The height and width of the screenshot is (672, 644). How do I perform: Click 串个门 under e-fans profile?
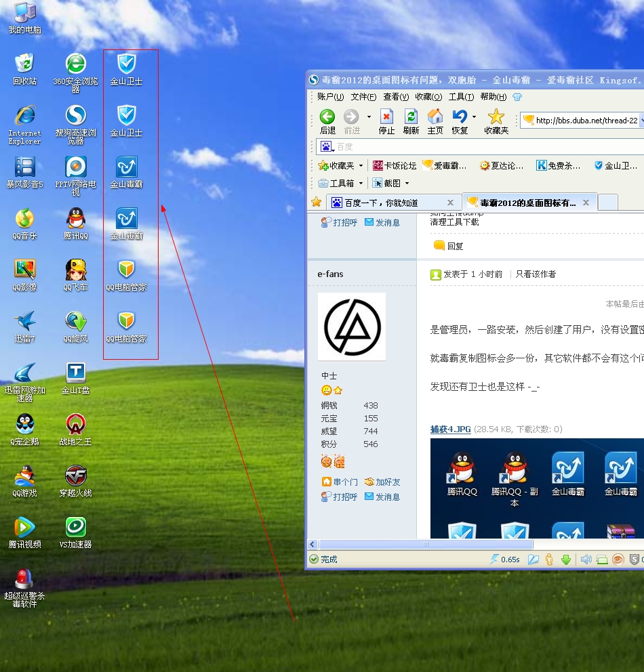340,482
